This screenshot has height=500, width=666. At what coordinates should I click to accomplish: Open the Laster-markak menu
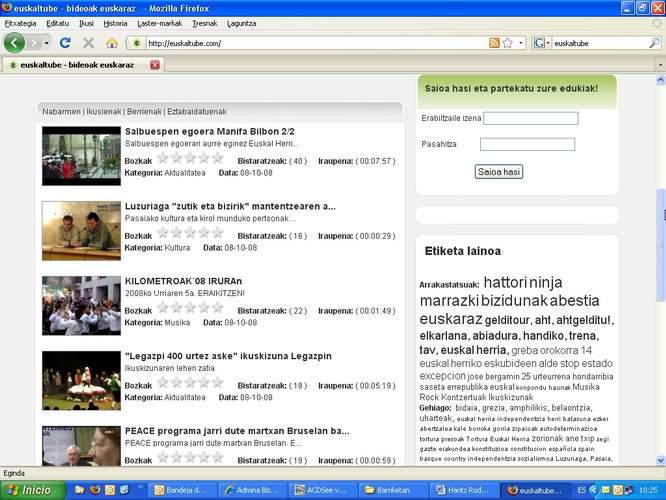pyautogui.click(x=160, y=23)
